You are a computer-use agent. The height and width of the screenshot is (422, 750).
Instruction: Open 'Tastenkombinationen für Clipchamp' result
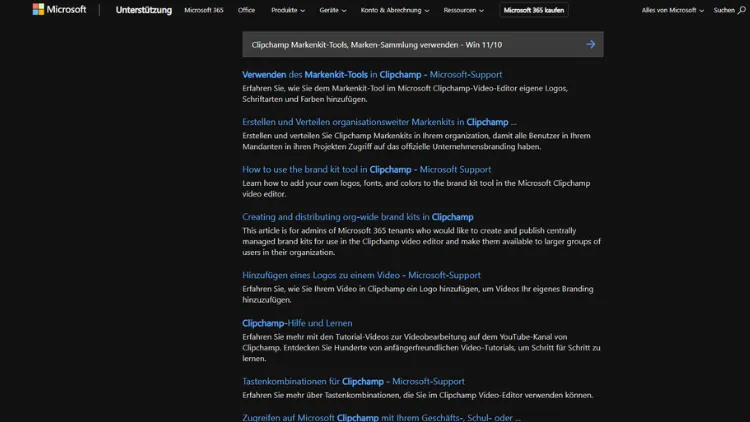pyautogui.click(x=353, y=381)
